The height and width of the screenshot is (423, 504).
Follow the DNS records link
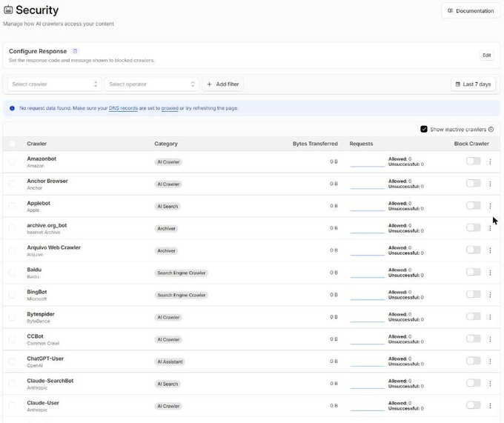[x=123, y=108]
